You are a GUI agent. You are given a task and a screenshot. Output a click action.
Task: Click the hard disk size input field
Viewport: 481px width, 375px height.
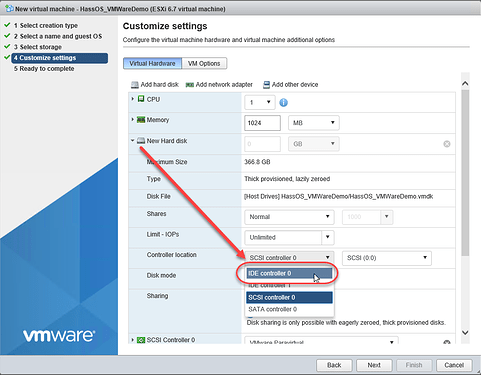click(x=262, y=144)
